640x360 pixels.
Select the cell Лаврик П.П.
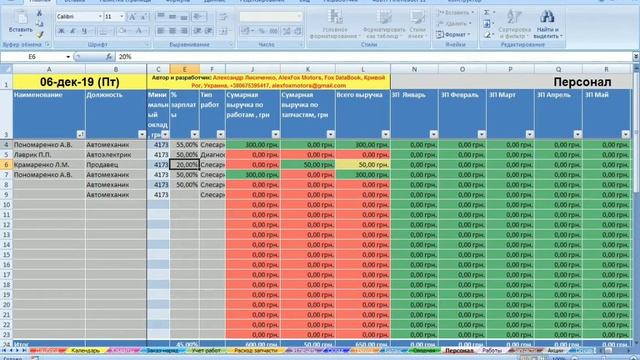tap(49, 155)
